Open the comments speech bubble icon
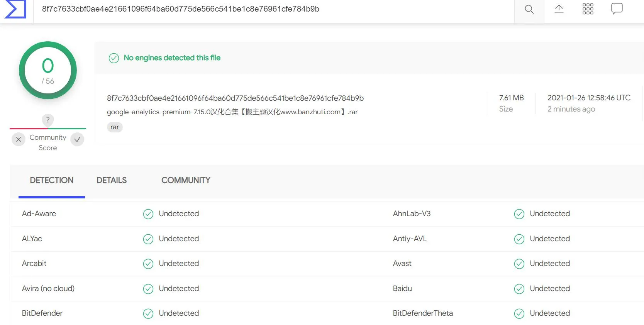Screen dimensions: 644x325 coord(617,9)
